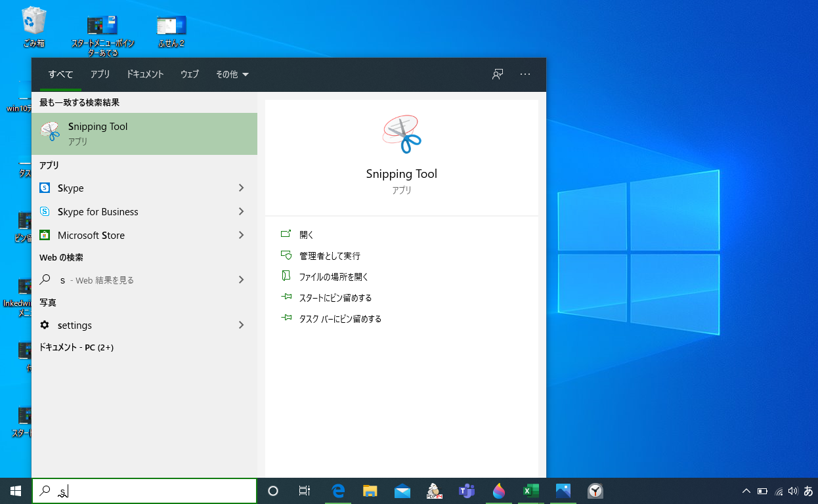The width and height of the screenshot is (818, 504).
Task: Expand the settings result arrow
Action: pos(241,325)
